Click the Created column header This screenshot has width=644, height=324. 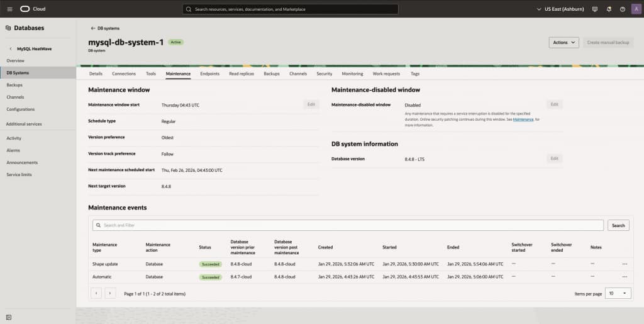[325, 247]
